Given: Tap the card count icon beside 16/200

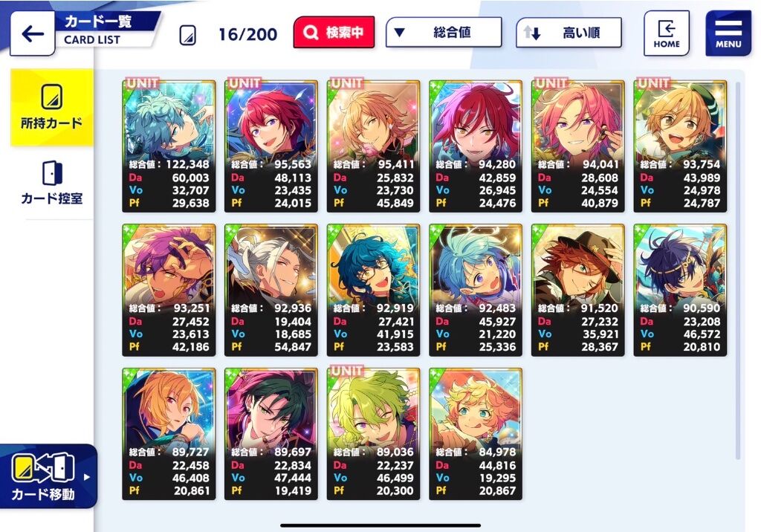Looking at the screenshot, I should 188,34.
